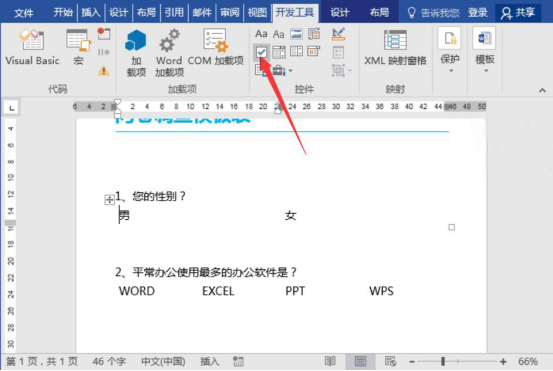Insert a picture content control

click(296, 34)
